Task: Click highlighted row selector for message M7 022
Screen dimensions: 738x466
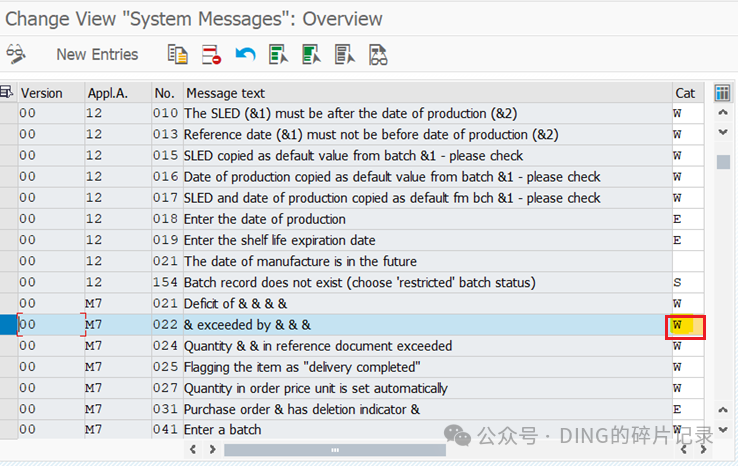Action: tap(8, 325)
